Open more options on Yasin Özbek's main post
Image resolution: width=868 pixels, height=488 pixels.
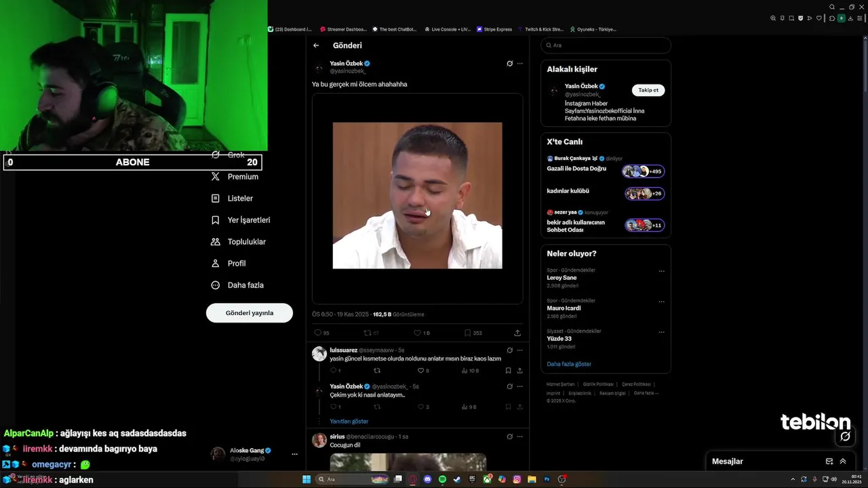[520, 64]
